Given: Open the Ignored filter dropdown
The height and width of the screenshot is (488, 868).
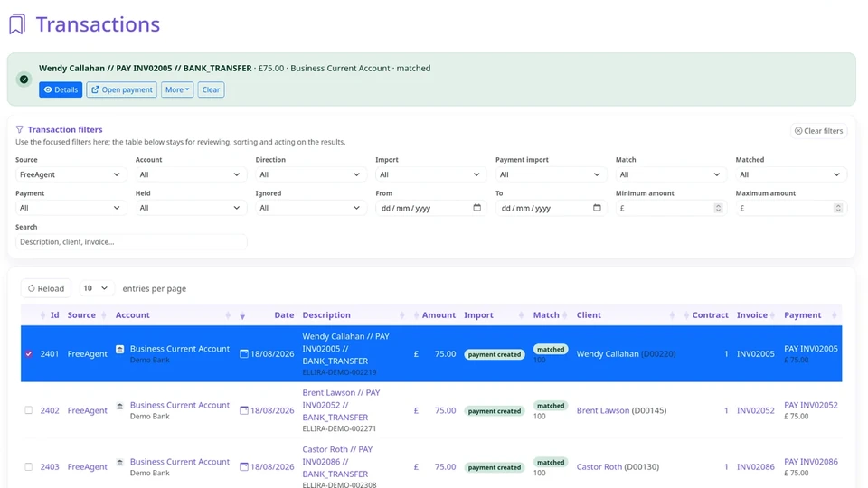Looking at the screenshot, I should (310, 208).
